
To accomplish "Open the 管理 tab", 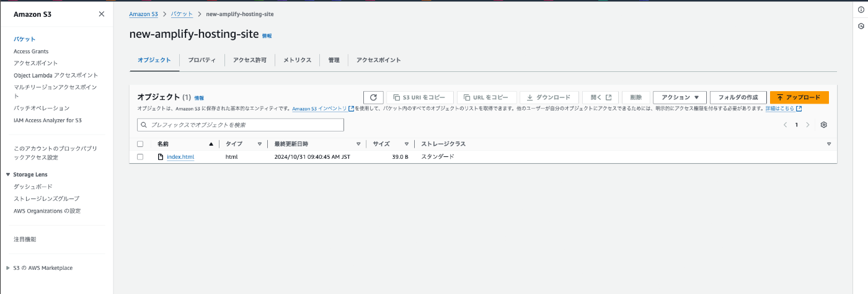I will [x=334, y=60].
